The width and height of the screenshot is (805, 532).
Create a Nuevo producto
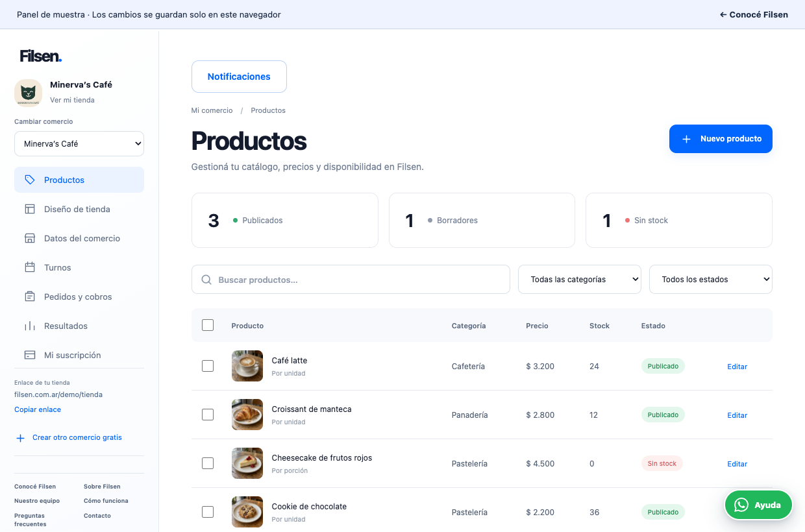pos(721,139)
